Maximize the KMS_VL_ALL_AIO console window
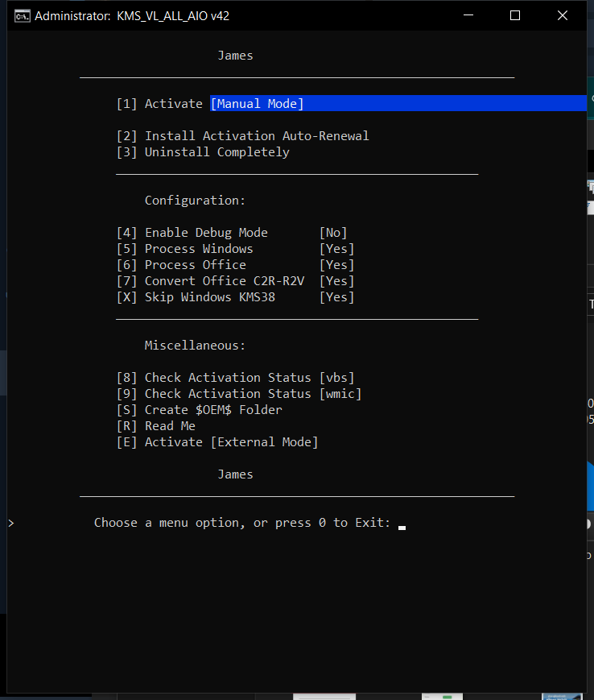Image resolution: width=594 pixels, height=700 pixels. tap(515, 15)
